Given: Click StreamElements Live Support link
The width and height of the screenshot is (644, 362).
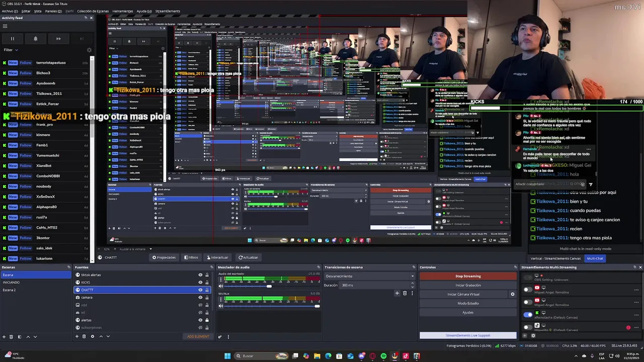Looking at the screenshot, I should pyautogui.click(x=468, y=335).
